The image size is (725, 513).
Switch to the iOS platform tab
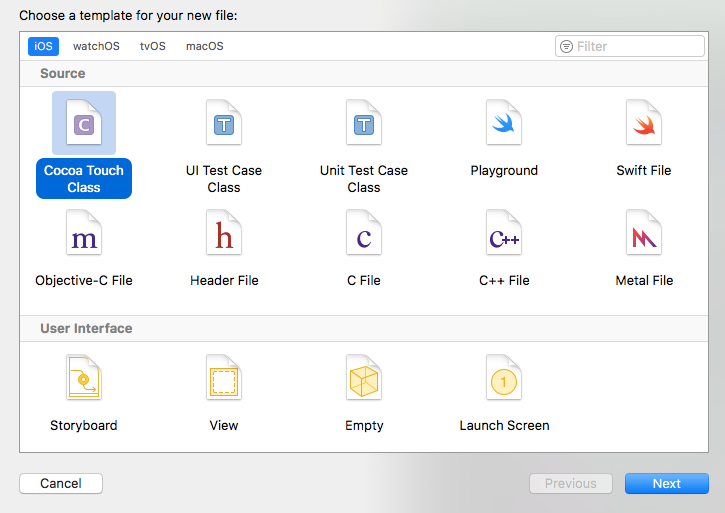(x=43, y=46)
